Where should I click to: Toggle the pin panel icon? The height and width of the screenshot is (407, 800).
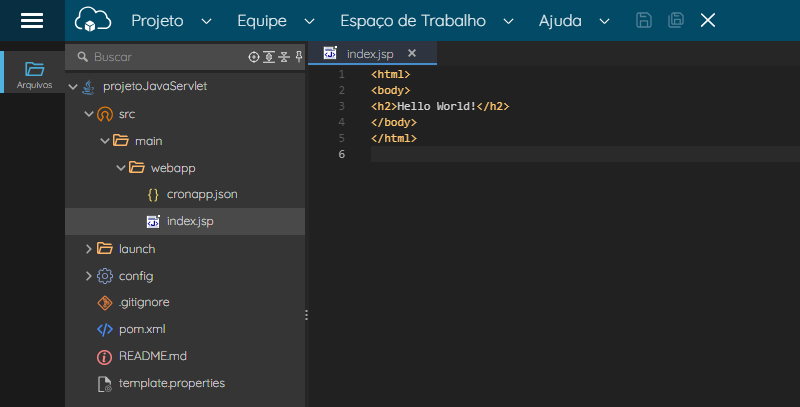299,57
